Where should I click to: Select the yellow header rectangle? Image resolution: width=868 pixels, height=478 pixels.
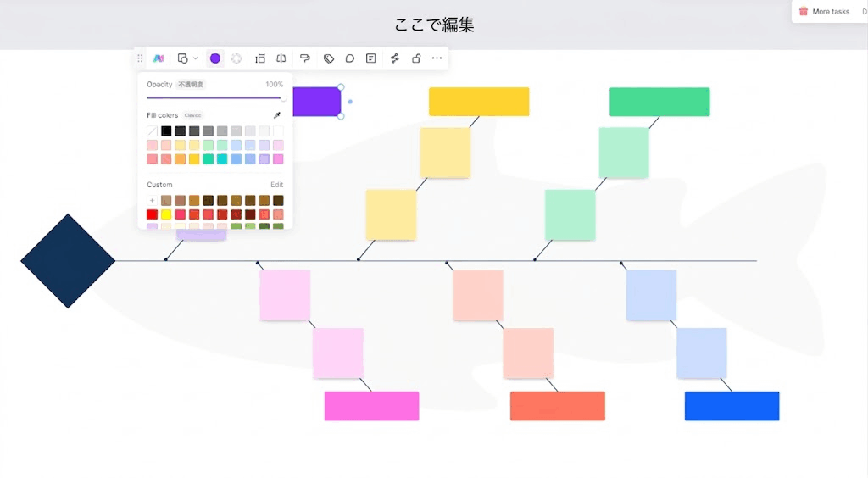pyautogui.click(x=479, y=101)
